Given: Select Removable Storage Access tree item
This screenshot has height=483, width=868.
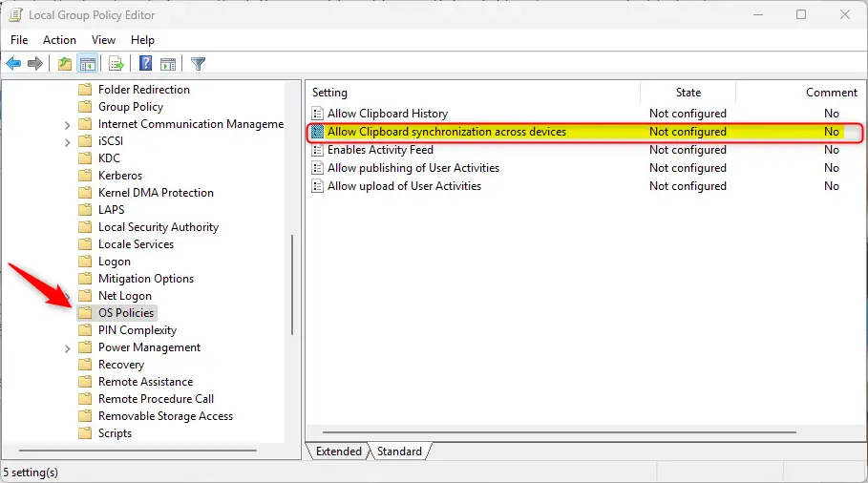Looking at the screenshot, I should 165,415.
